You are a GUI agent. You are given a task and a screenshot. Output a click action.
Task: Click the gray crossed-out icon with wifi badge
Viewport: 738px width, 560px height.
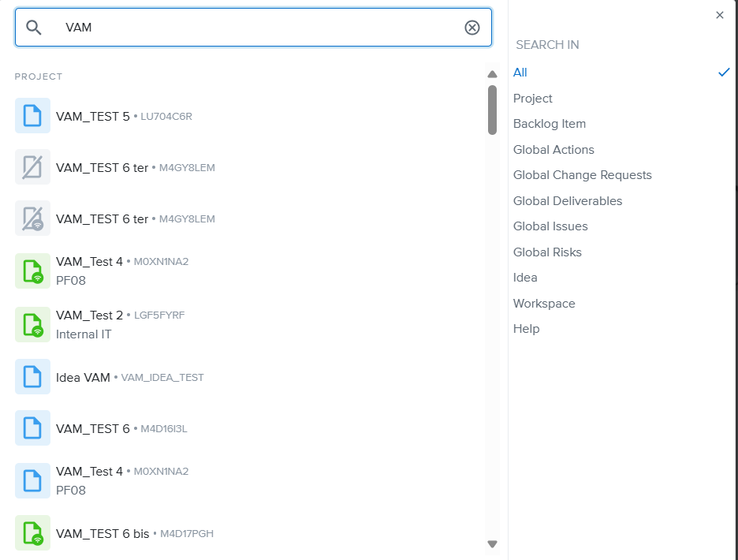point(32,218)
